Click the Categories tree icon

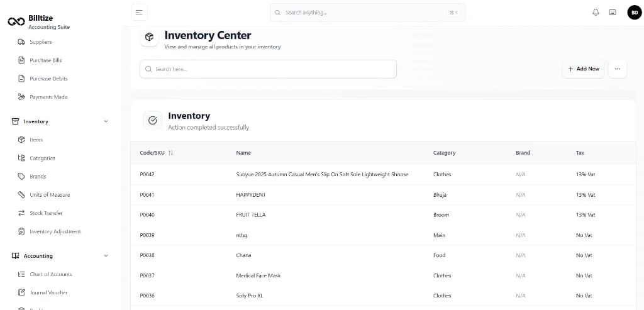(x=21, y=158)
